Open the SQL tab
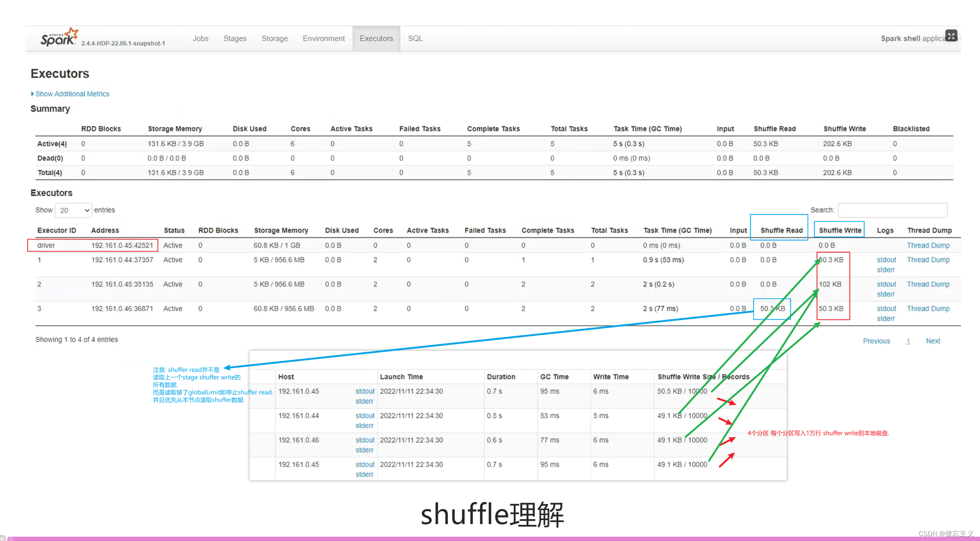980x541 pixels. [415, 38]
